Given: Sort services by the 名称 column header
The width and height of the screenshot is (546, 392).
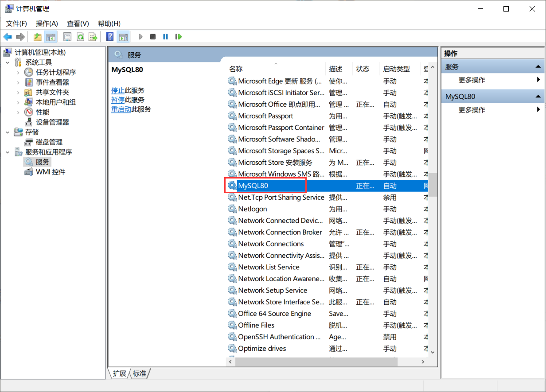Looking at the screenshot, I should click(276, 69).
